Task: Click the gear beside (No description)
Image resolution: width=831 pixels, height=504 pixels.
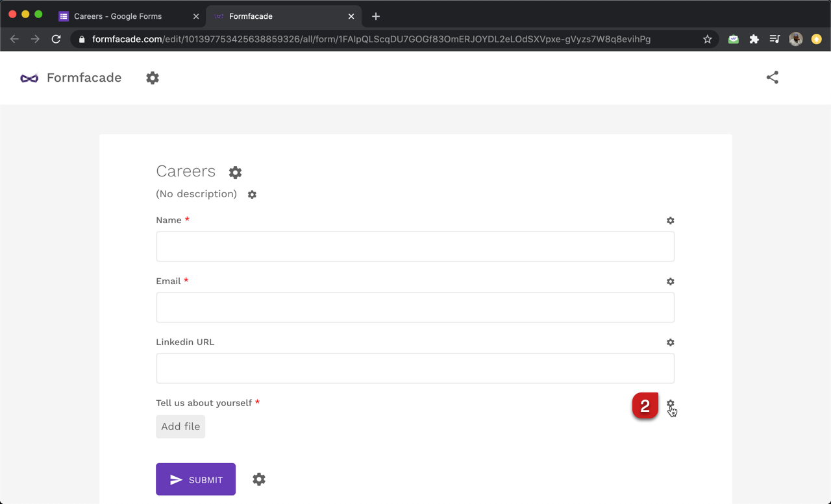Action: pos(252,195)
